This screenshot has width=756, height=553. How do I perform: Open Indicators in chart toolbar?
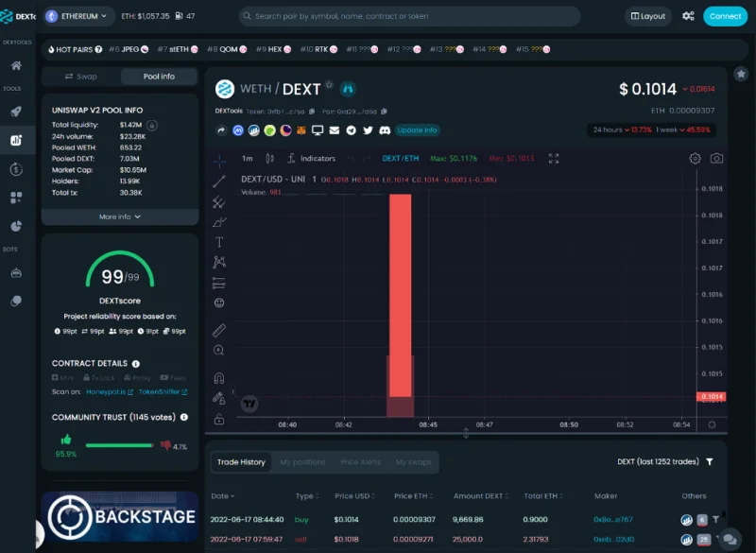(312, 159)
